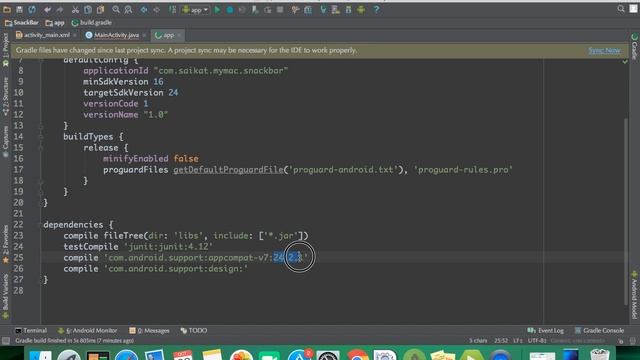Click the editor vertical scrollbar

(x=626, y=211)
